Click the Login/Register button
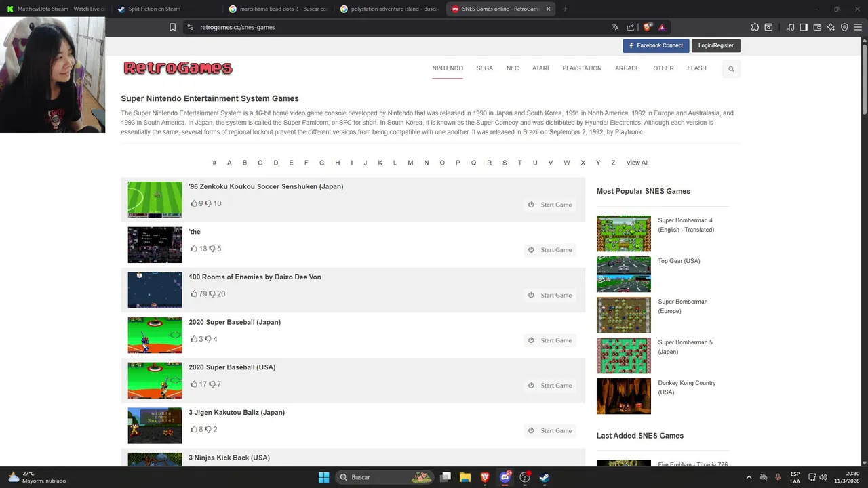 click(715, 45)
